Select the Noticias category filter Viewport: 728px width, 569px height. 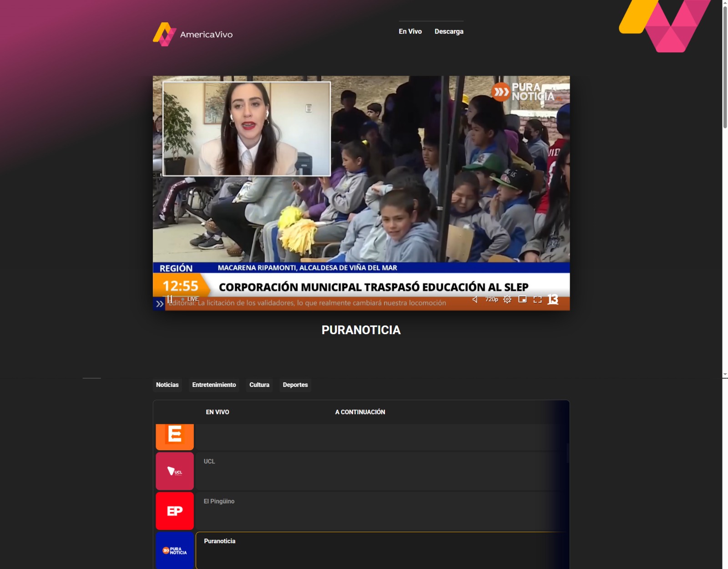(167, 385)
